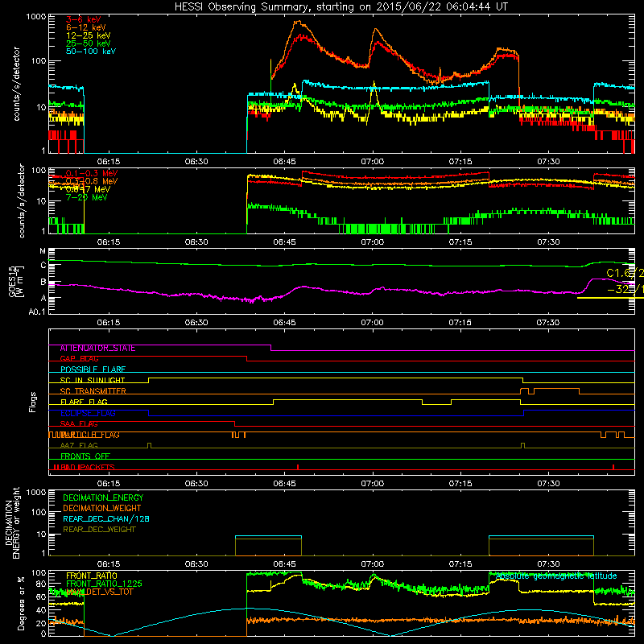This screenshot has width=644, height=644.
Task: Click the GAP_FLAG label
Action: pos(79,358)
